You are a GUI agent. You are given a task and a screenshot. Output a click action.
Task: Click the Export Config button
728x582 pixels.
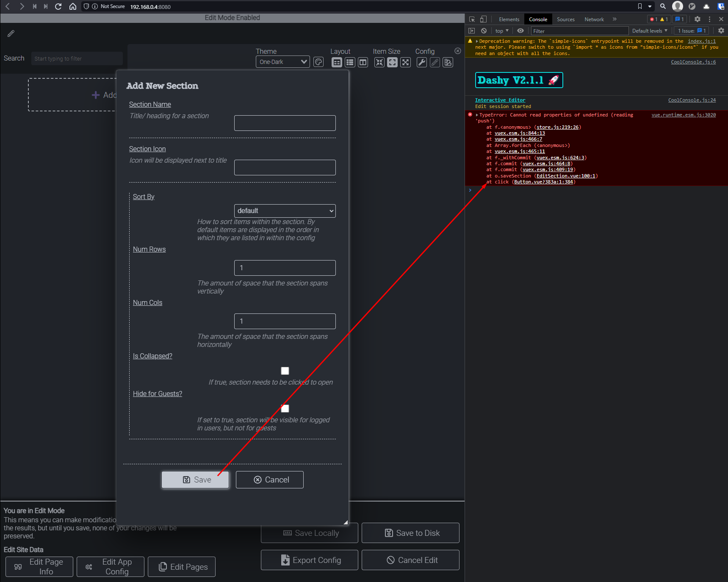point(309,560)
